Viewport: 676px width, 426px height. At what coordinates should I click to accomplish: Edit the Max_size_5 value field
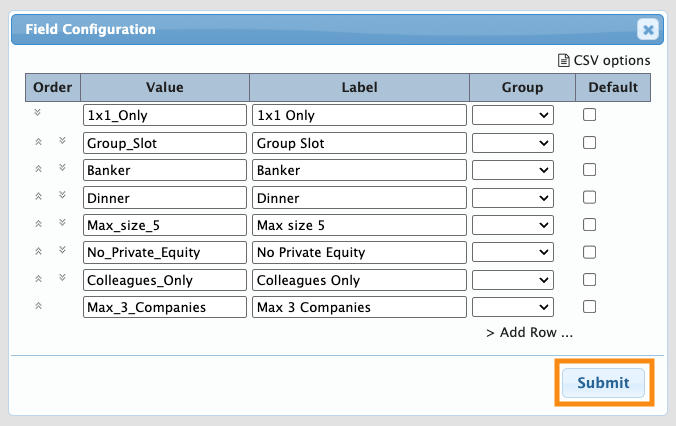[164, 225]
